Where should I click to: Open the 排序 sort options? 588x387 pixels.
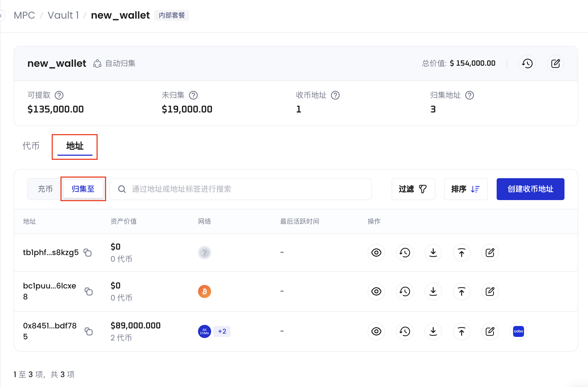(465, 189)
